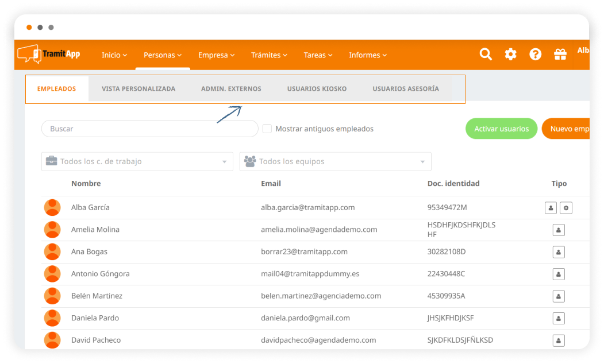Image resolution: width=604 pixels, height=364 pixels.
Task: Click the search magnifier icon in header
Action: click(486, 55)
